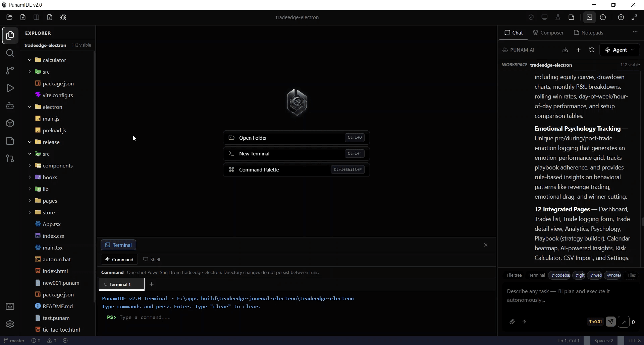Switch to the Composer tab
Viewport: 644px width, 345px height.
click(x=548, y=33)
